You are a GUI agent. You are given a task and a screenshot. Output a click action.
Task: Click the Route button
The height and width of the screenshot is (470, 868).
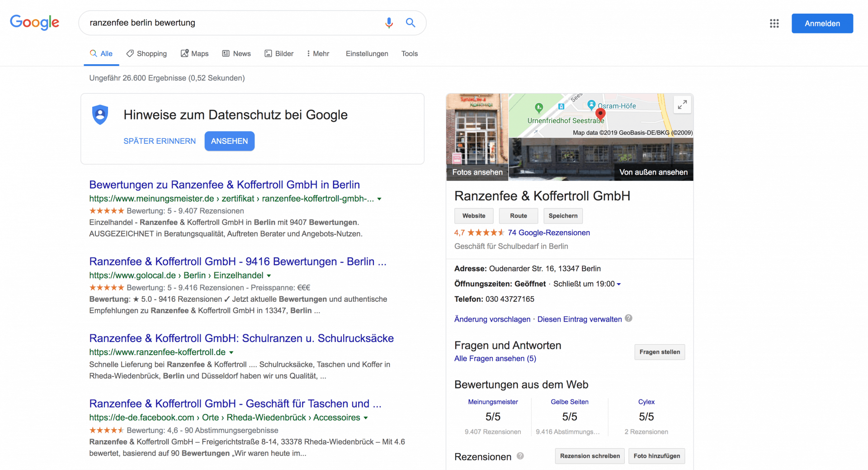point(519,216)
